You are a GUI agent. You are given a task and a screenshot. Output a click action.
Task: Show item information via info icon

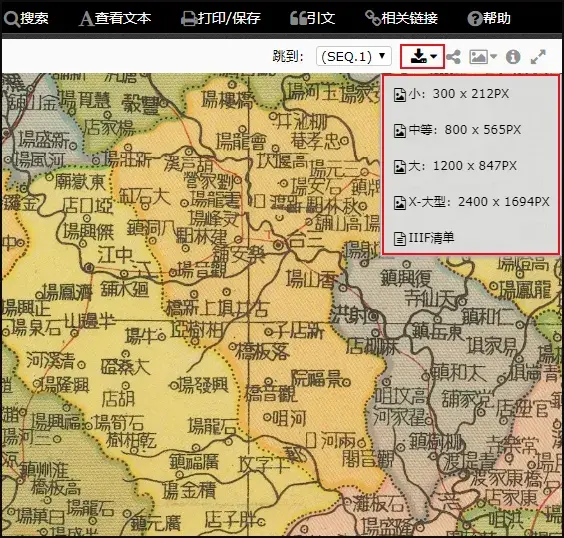[x=513, y=57]
